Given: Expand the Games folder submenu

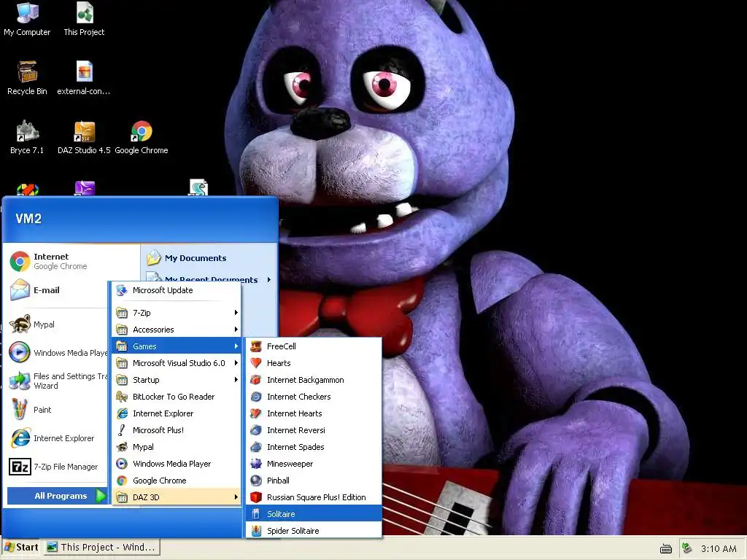Looking at the screenshot, I should point(177,346).
